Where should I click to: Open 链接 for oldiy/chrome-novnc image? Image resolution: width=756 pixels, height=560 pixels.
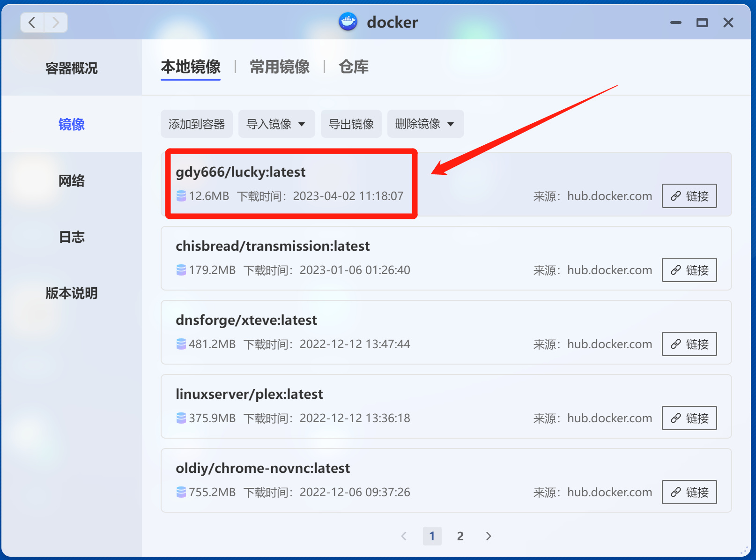coord(689,492)
